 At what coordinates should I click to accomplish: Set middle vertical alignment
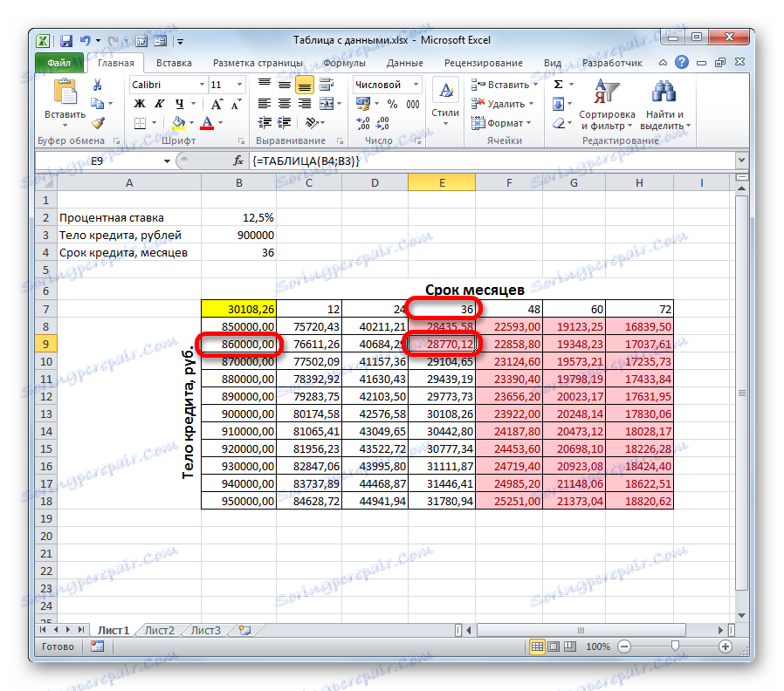[x=285, y=85]
